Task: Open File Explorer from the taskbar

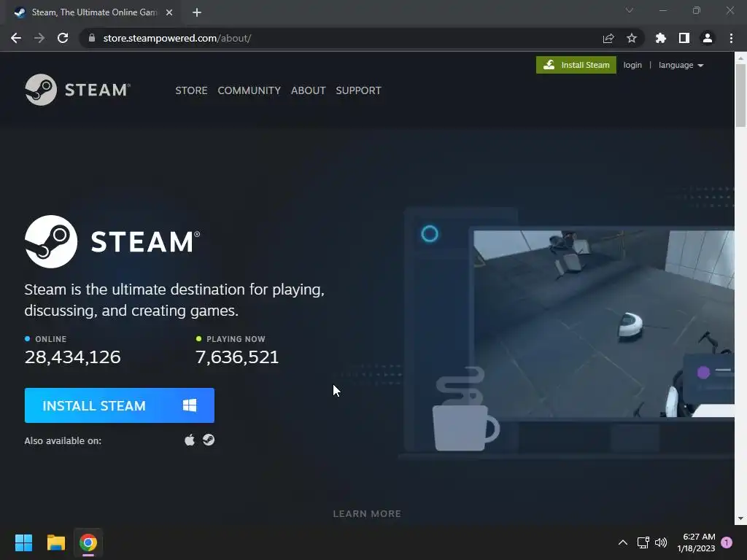Action: pyautogui.click(x=55, y=542)
